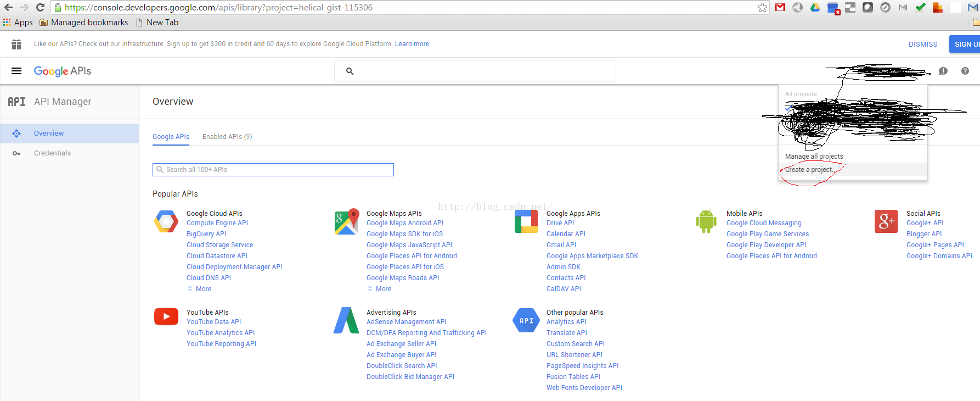This screenshot has height=401, width=980.
Task: Open the hamburger navigation menu
Action: (x=16, y=71)
